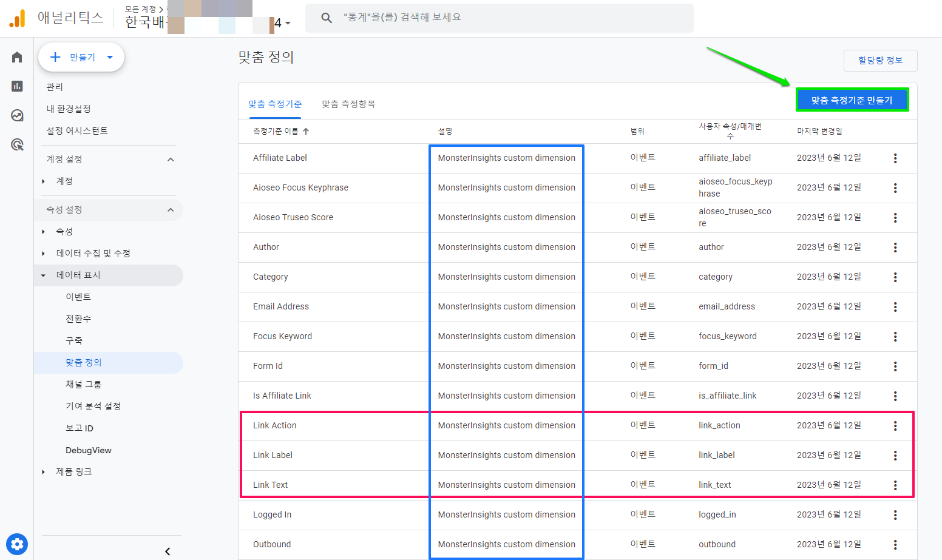Select 맞춤 정의 in the side menu
Viewport: 942px width, 560px height.
(84, 362)
